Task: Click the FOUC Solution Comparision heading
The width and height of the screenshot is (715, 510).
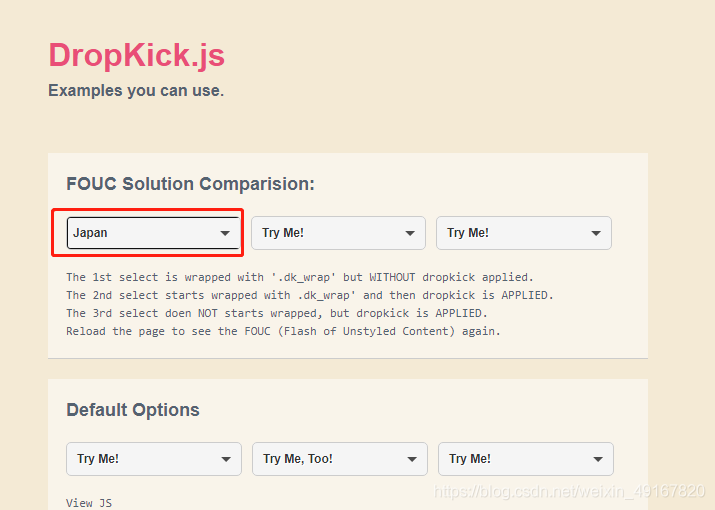Action: pos(191,184)
